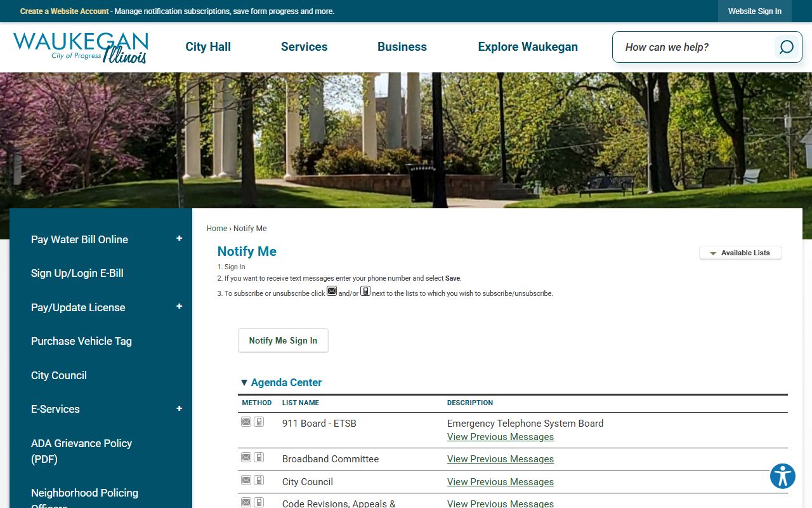
Task: Collapse the Agenda Center section
Action: [244, 382]
